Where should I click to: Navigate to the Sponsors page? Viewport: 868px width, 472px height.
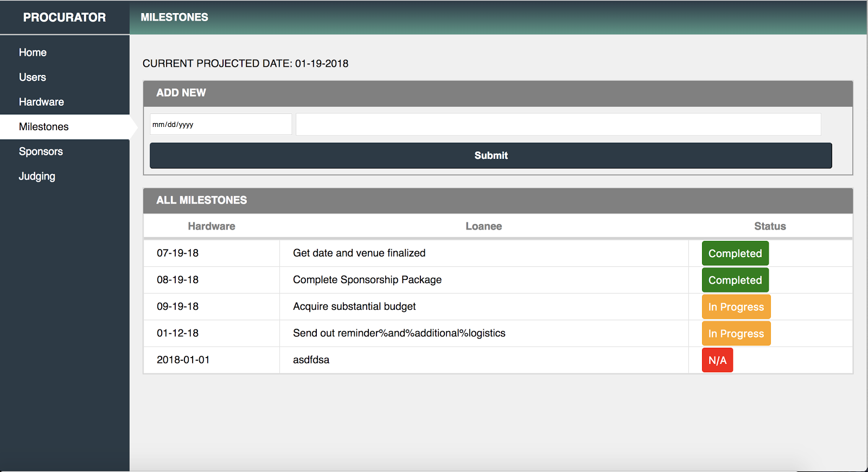(41, 151)
